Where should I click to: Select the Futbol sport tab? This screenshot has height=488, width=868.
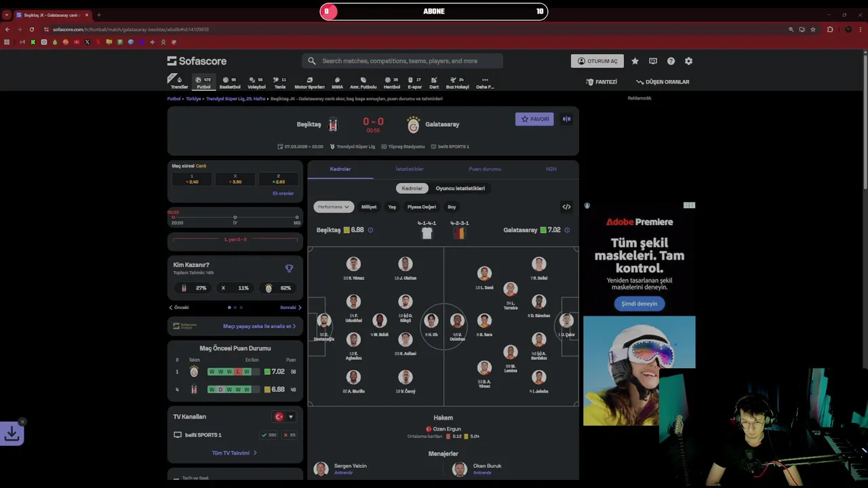(203, 83)
